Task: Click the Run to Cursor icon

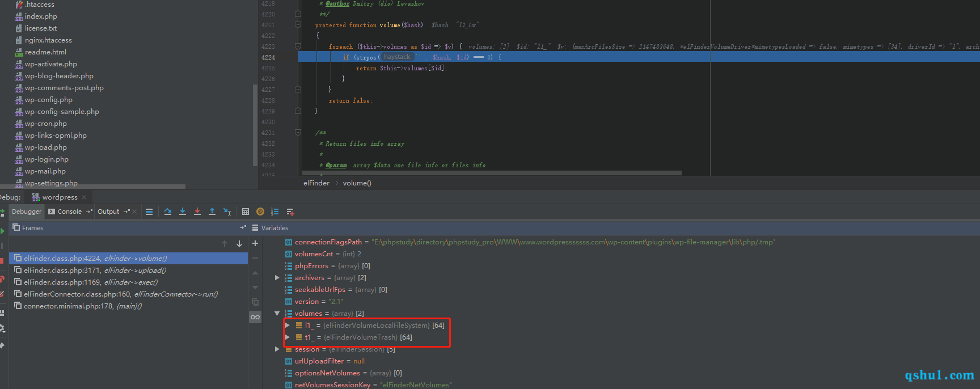Action: tap(227, 212)
